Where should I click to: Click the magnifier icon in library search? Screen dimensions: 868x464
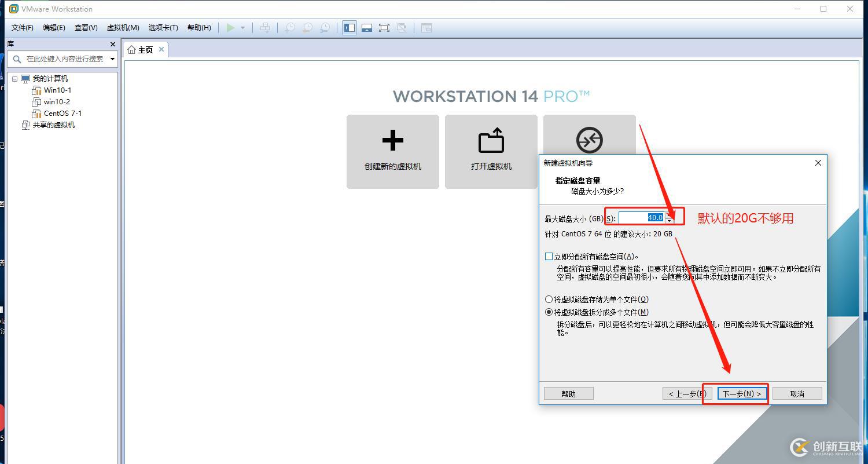[17, 59]
